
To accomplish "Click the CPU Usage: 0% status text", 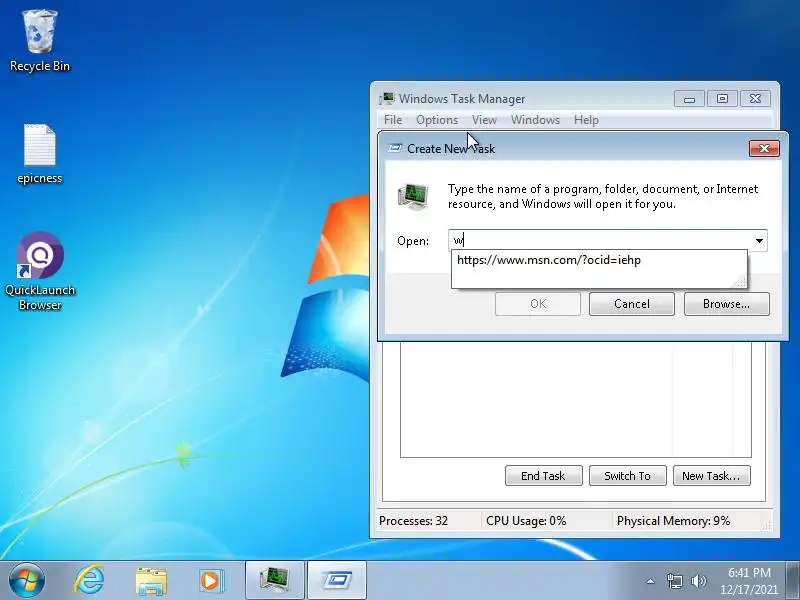I will [x=526, y=521].
